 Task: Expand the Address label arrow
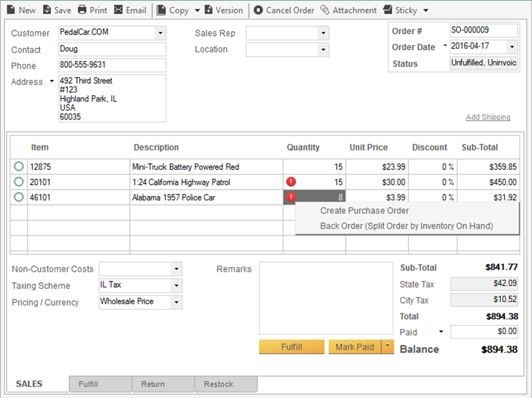[52, 81]
